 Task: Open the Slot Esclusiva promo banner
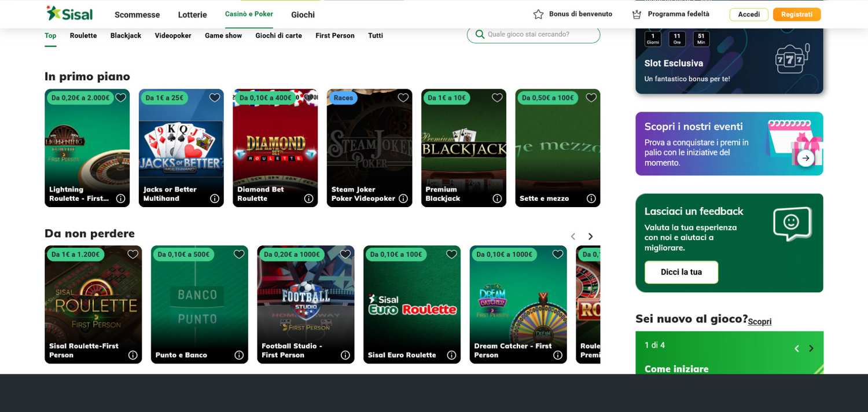(x=729, y=61)
